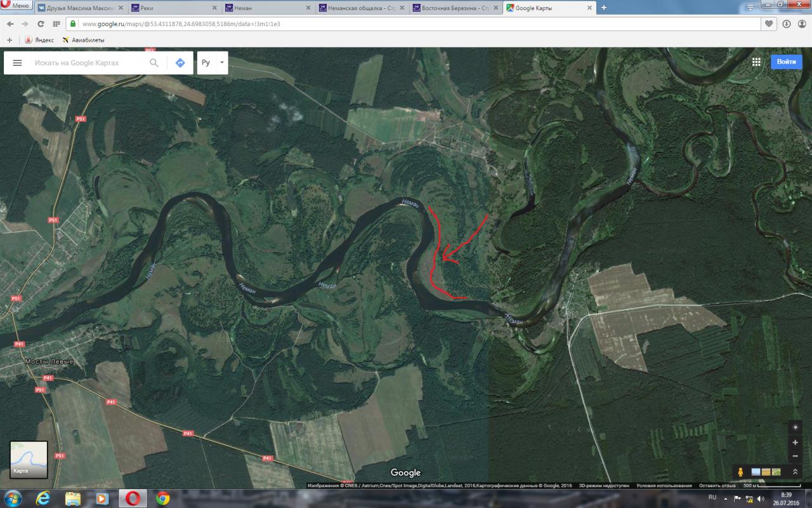This screenshot has height=508, width=812.
Task: Launch Windows Media Player from taskbar
Action: pyautogui.click(x=102, y=498)
